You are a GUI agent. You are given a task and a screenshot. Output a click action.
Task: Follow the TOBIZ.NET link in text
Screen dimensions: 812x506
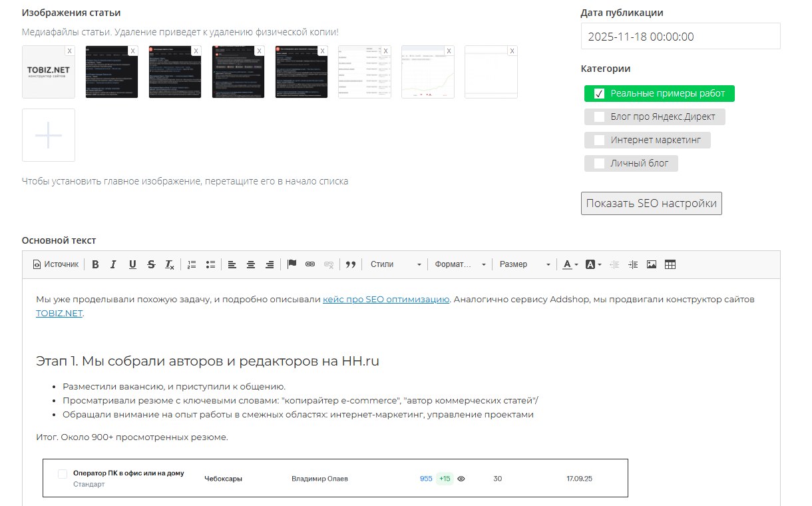coord(59,314)
